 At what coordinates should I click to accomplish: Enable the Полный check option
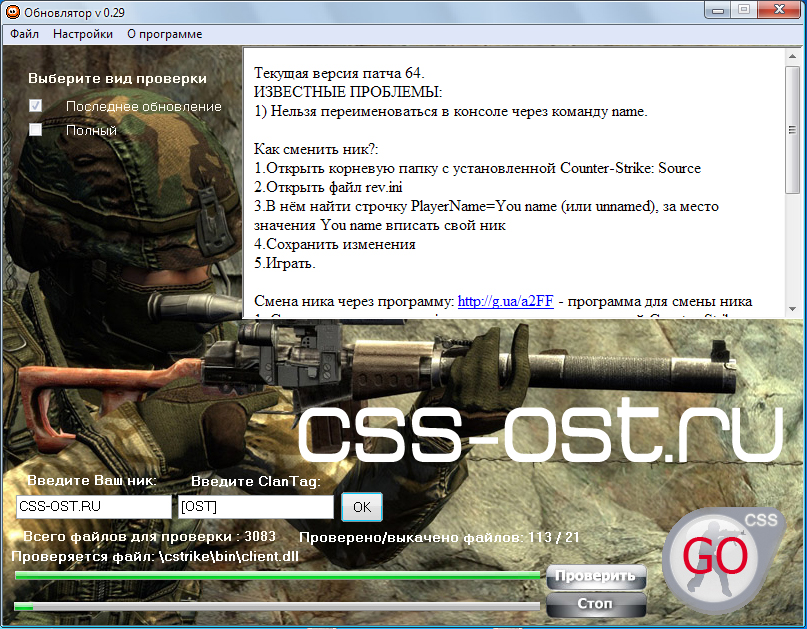tap(36, 129)
